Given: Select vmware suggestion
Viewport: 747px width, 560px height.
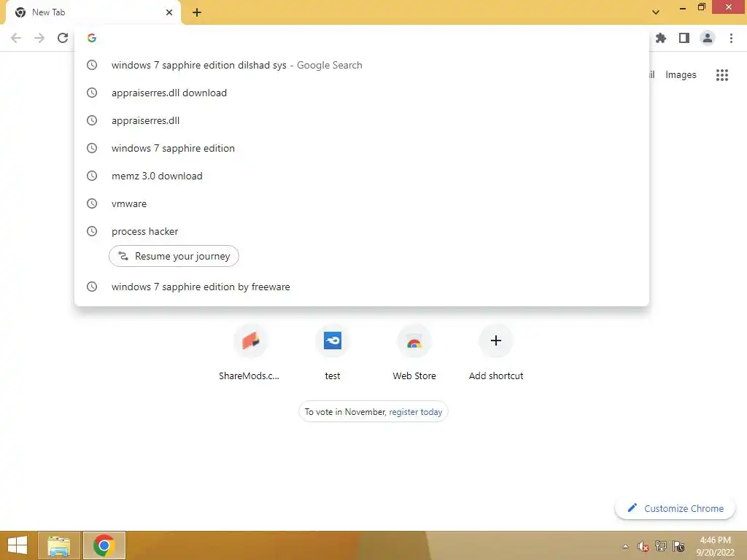Looking at the screenshot, I should (x=362, y=203).
